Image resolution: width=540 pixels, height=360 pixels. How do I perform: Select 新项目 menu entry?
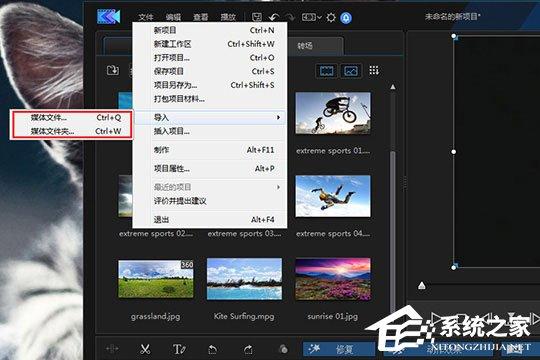[x=210, y=30]
